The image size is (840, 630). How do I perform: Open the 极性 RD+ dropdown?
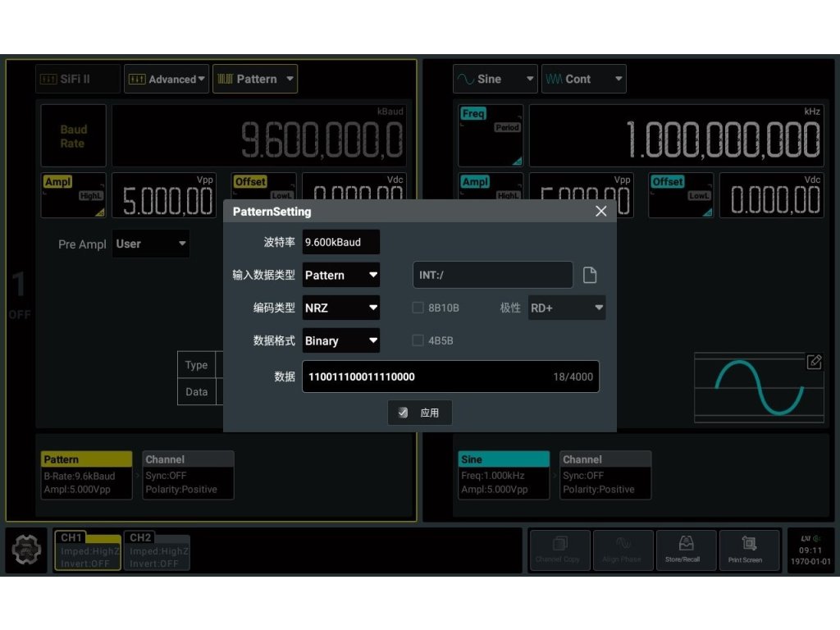tap(566, 308)
